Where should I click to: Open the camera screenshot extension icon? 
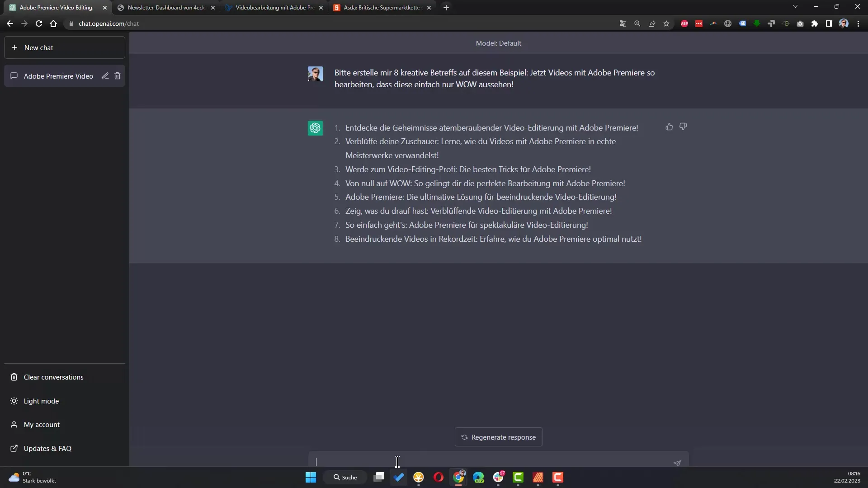click(x=800, y=23)
